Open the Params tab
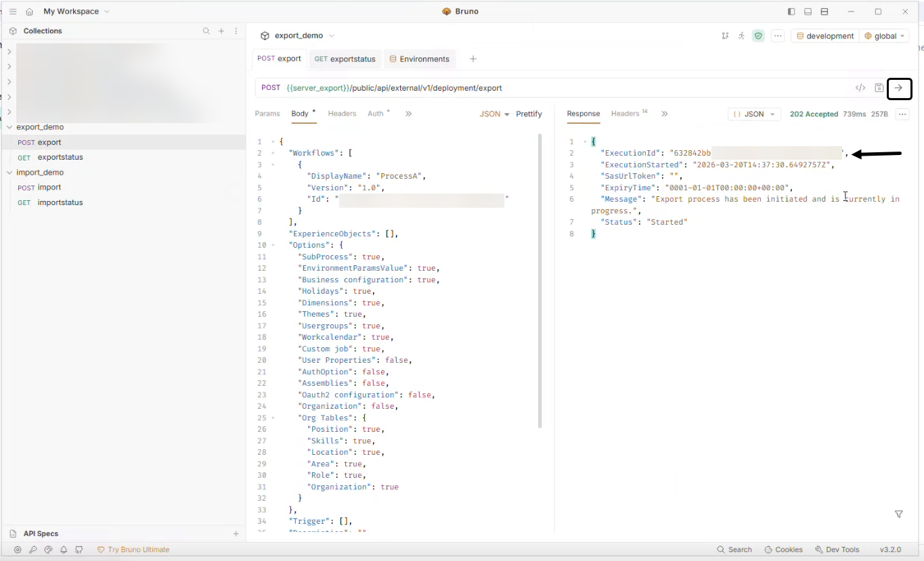924x561 pixels. coord(267,114)
